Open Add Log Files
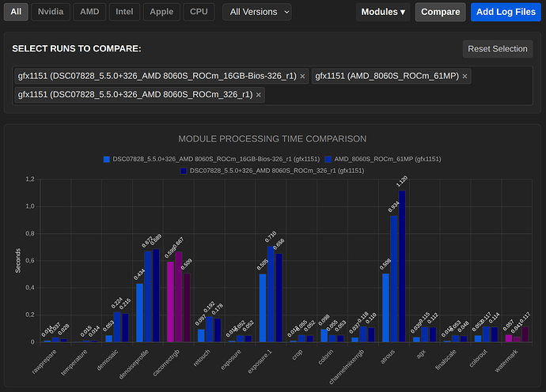This screenshot has width=546, height=392. tap(506, 12)
